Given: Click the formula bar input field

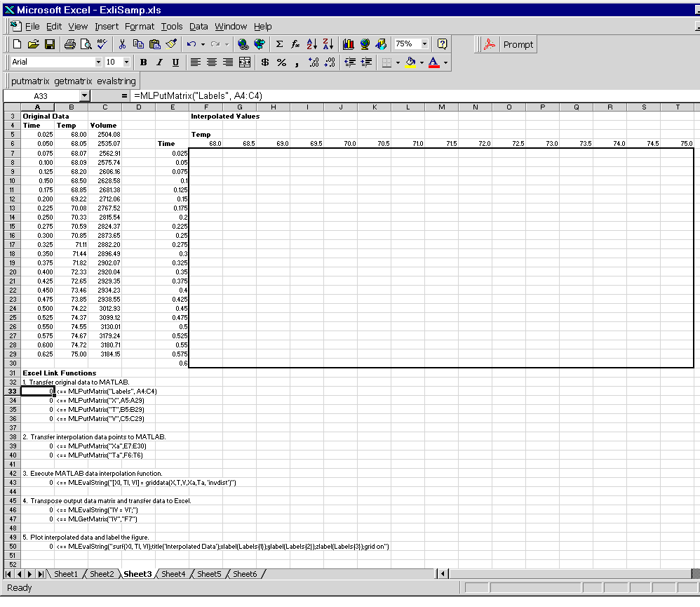Looking at the screenshot, I should pos(407,95).
